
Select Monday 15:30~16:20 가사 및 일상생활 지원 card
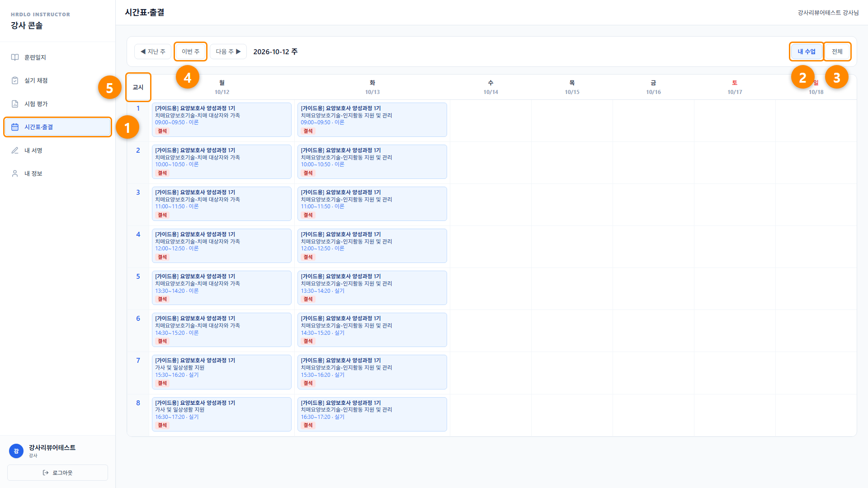pyautogui.click(x=222, y=372)
